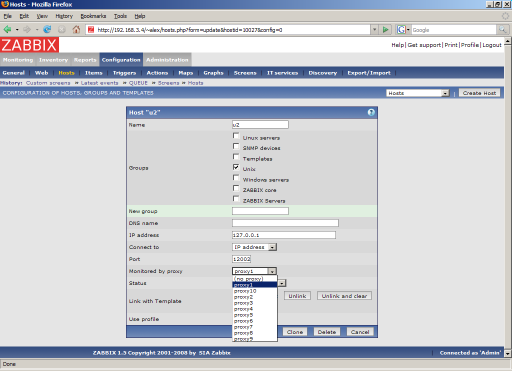
Task: Open Latest events history link
Action: 99,83
